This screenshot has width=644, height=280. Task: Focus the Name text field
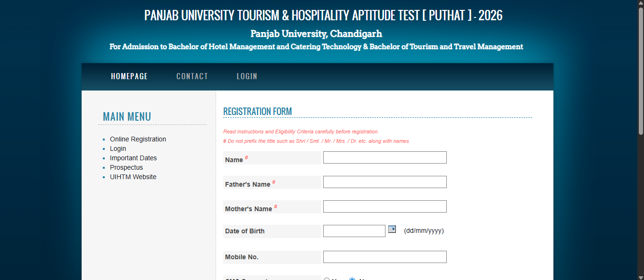pyautogui.click(x=385, y=157)
